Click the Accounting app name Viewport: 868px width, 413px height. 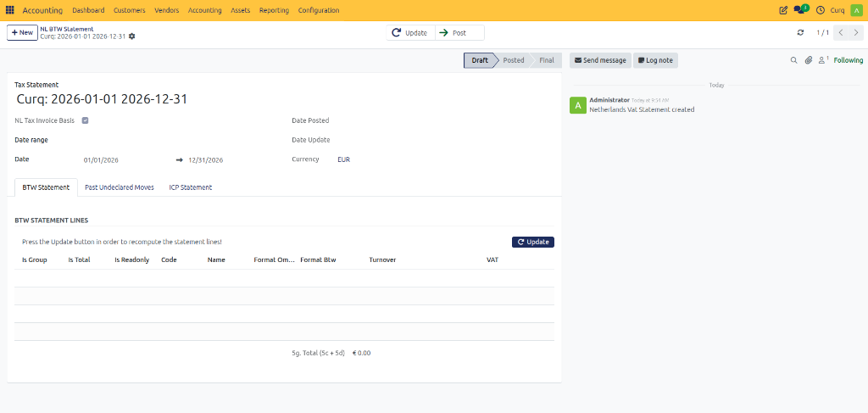click(42, 10)
